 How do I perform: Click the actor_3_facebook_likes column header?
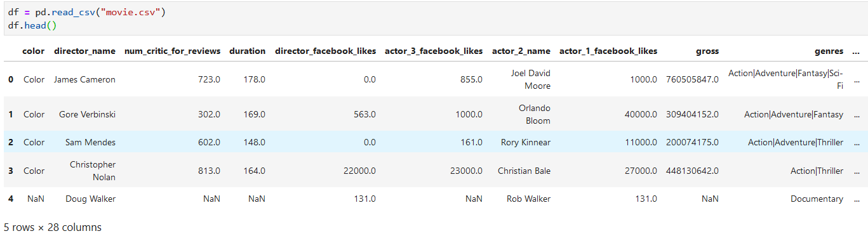click(434, 51)
